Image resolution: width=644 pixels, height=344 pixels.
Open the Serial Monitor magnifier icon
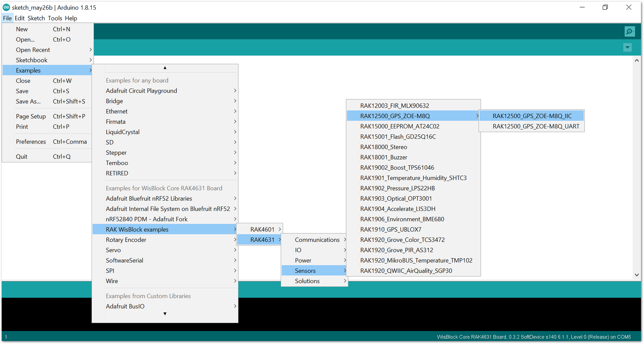click(x=630, y=32)
